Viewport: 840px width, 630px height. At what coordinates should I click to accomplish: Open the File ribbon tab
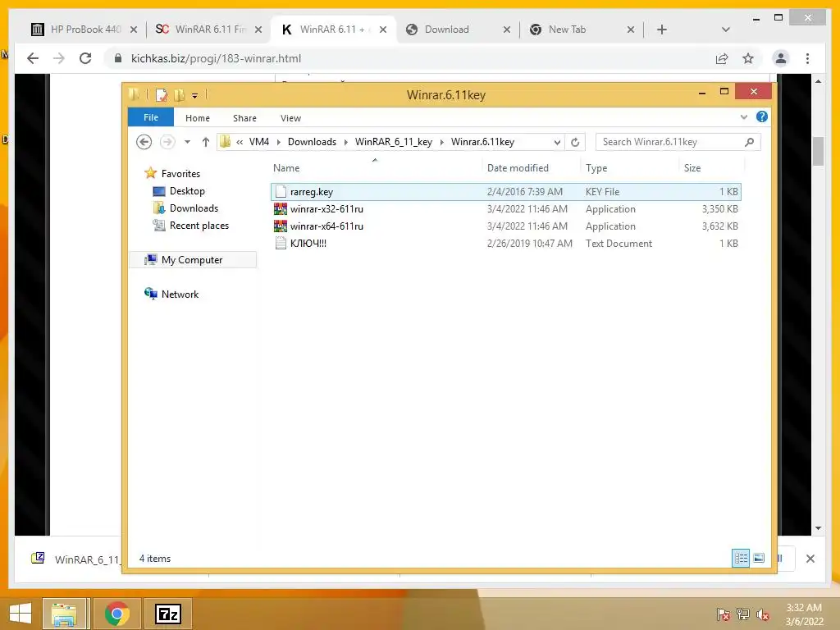coord(151,117)
